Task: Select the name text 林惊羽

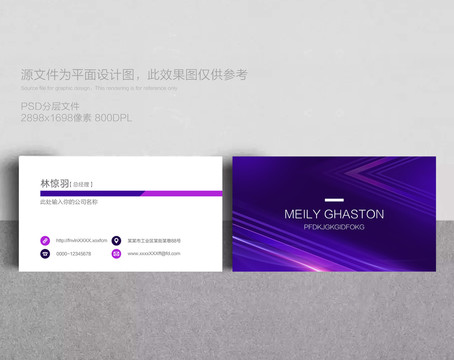Action: point(55,183)
